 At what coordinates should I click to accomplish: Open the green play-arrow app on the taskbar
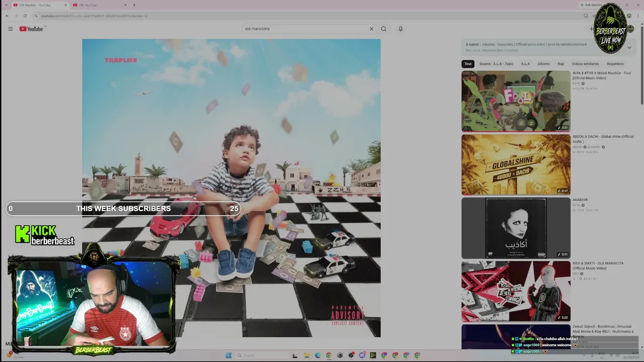373,355
